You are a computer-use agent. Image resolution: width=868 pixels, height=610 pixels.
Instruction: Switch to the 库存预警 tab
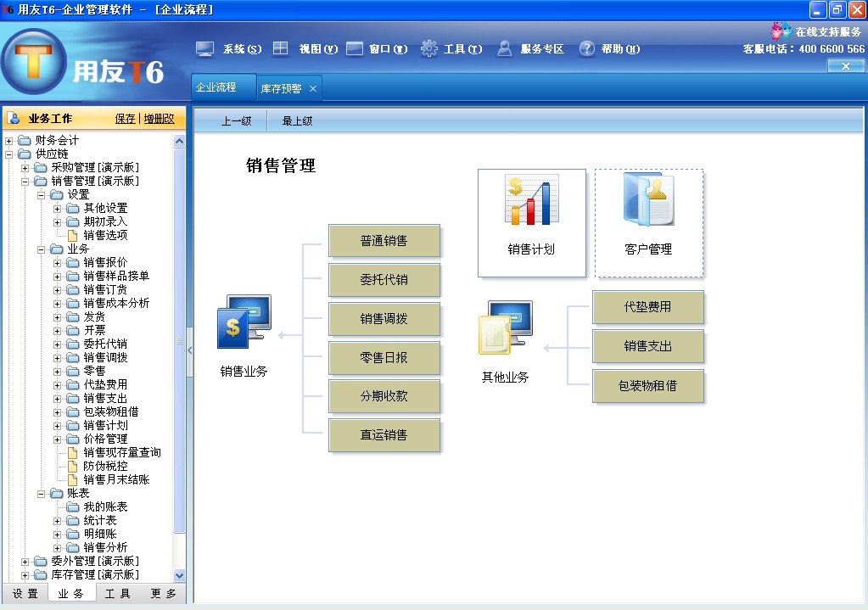point(281,88)
